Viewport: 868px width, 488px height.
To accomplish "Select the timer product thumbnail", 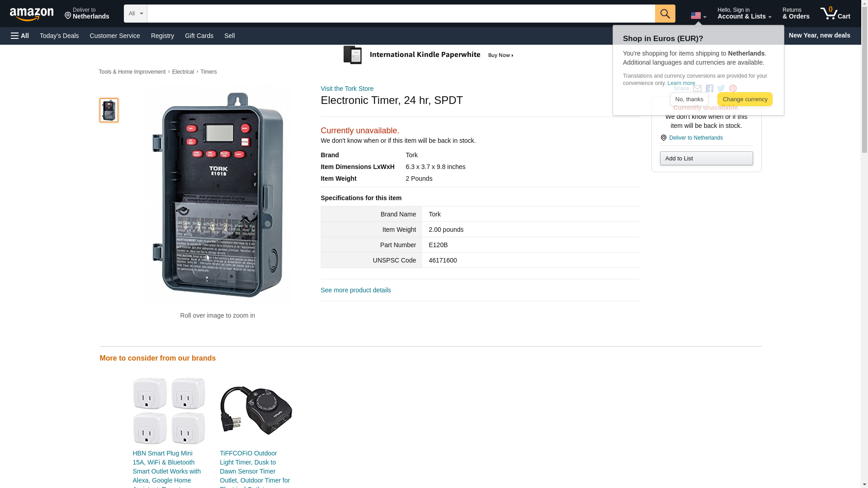I will 109,110.
